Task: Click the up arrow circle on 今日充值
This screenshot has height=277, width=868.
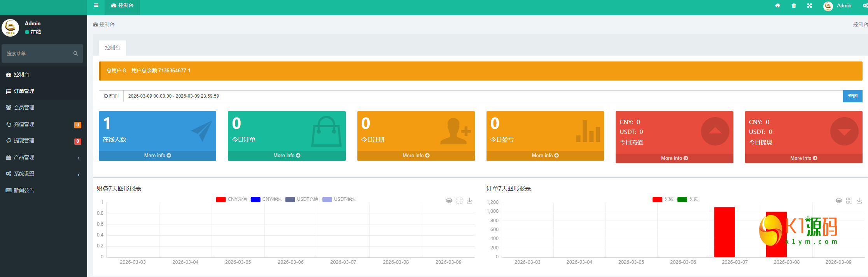Action: [715, 131]
